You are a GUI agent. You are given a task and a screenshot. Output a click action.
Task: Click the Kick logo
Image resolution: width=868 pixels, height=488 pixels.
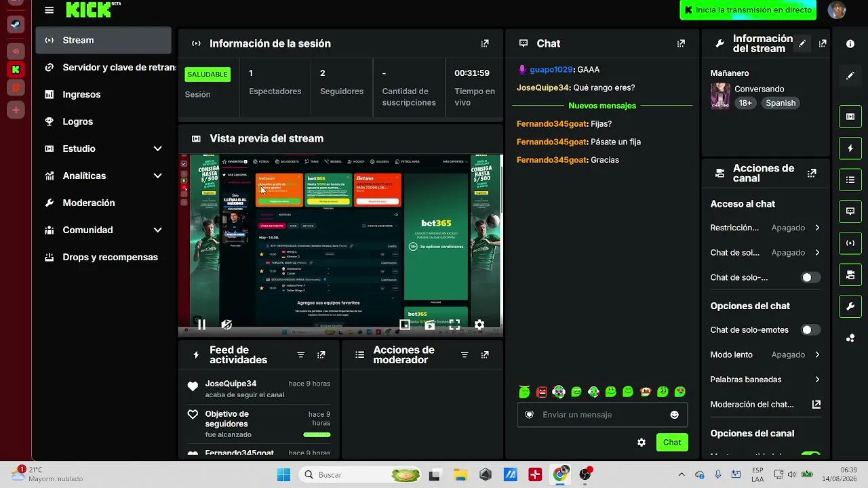pyautogui.click(x=90, y=9)
